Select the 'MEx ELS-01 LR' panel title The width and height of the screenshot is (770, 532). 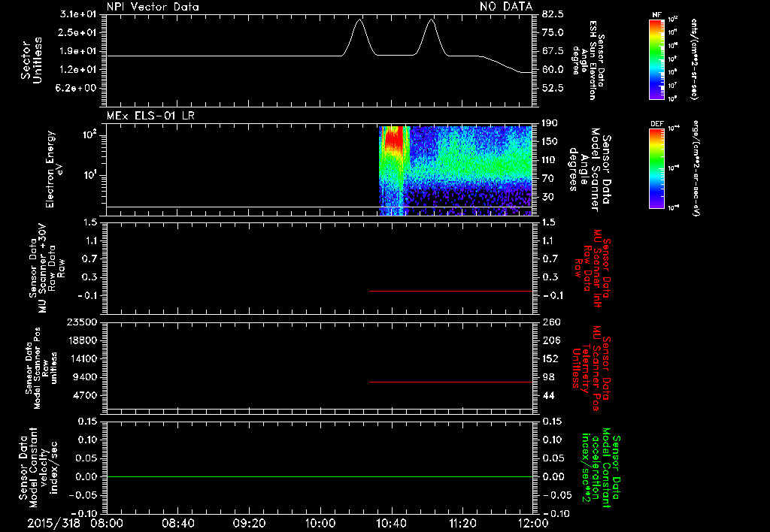pyautogui.click(x=150, y=116)
